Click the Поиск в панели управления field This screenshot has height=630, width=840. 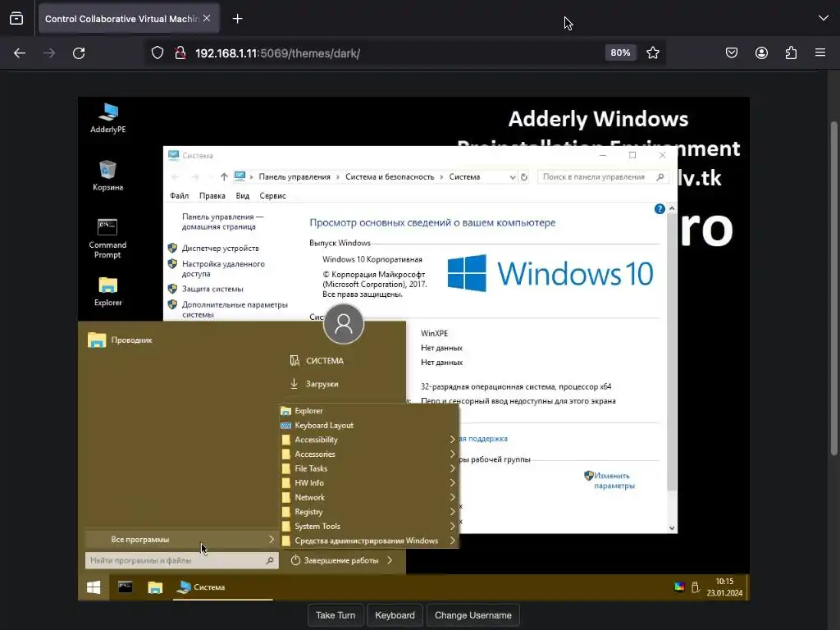(x=603, y=177)
